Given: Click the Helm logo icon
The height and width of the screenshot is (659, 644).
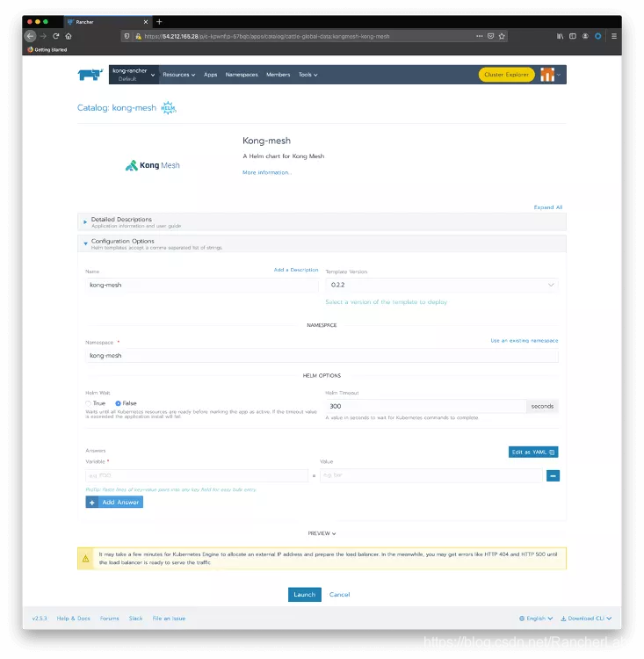Looking at the screenshot, I should tap(169, 108).
